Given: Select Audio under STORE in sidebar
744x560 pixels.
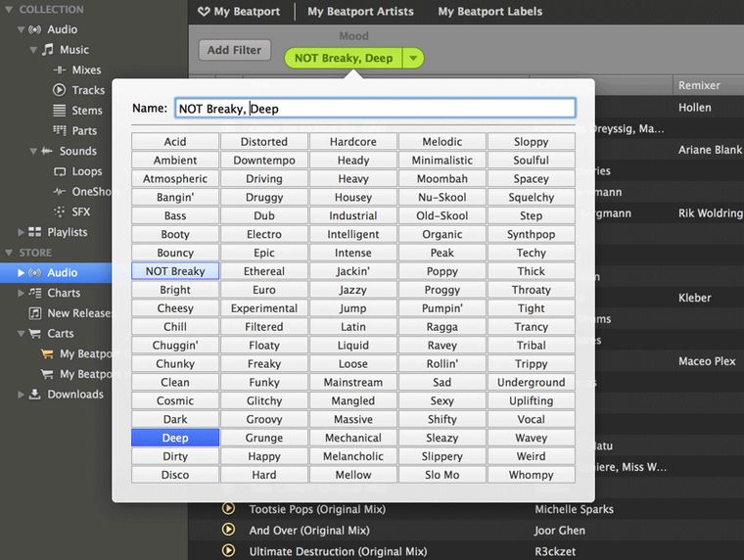Looking at the screenshot, I should click(56, 273).
